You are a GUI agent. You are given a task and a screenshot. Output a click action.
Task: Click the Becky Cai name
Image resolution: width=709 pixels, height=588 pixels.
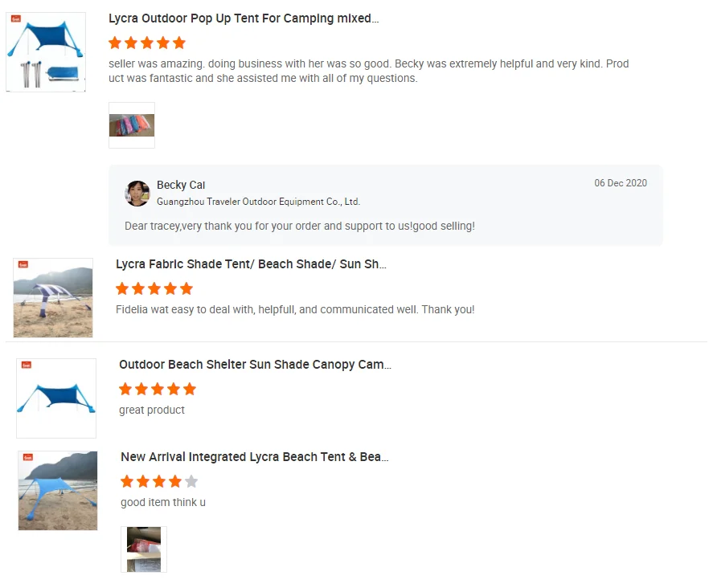point(181,186)
